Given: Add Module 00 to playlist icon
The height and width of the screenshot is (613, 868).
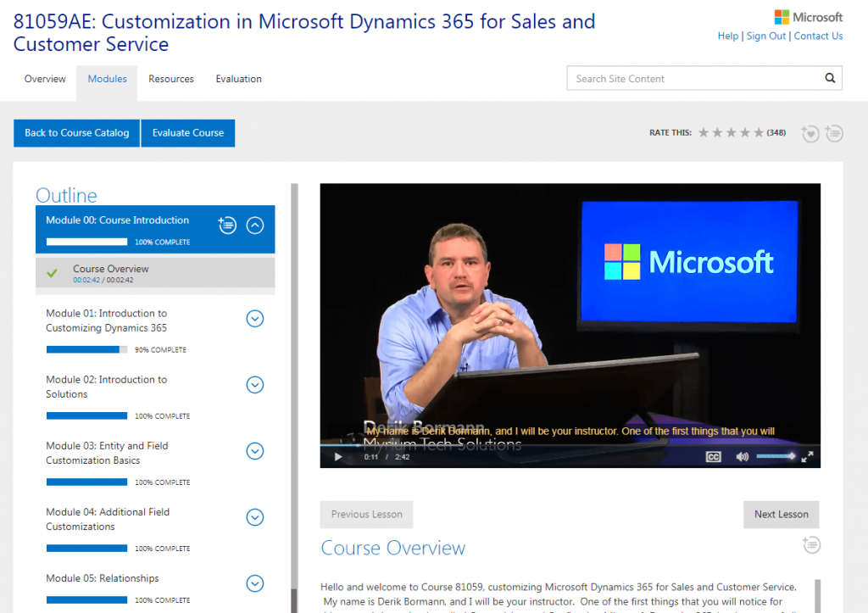Looking at the screenshot, I should pos(227,225).
